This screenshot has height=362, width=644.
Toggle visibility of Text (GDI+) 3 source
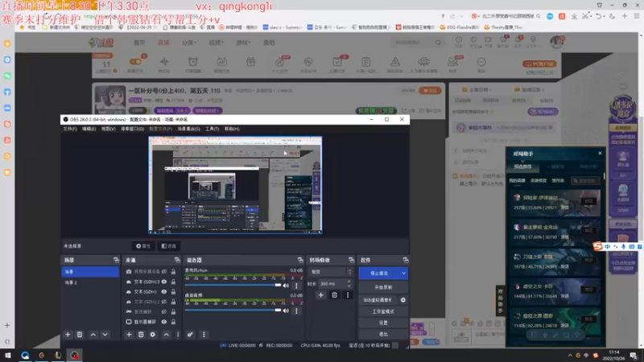pyautogui.click(x=164, y=282)
